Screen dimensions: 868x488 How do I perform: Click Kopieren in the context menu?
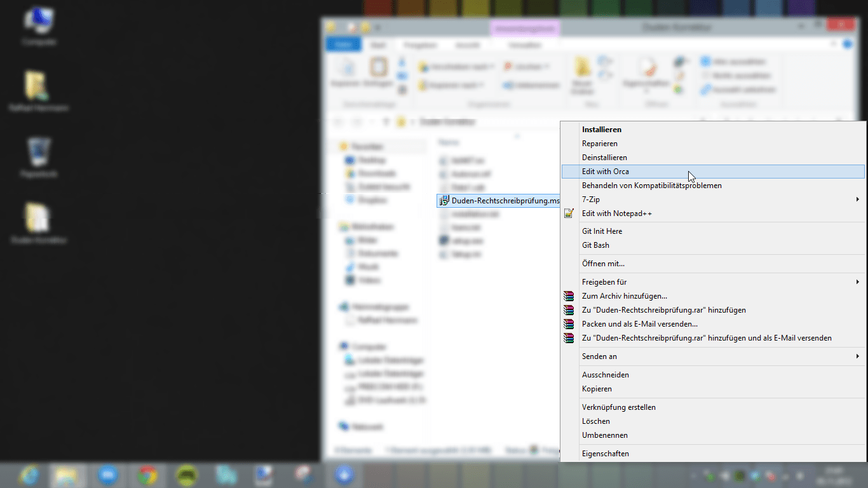click(x=712, y=389)
